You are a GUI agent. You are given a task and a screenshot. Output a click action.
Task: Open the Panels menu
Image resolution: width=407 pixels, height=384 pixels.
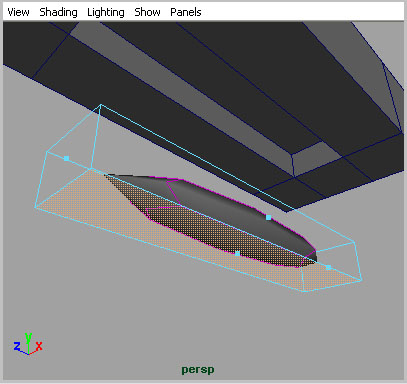[186, 12]
